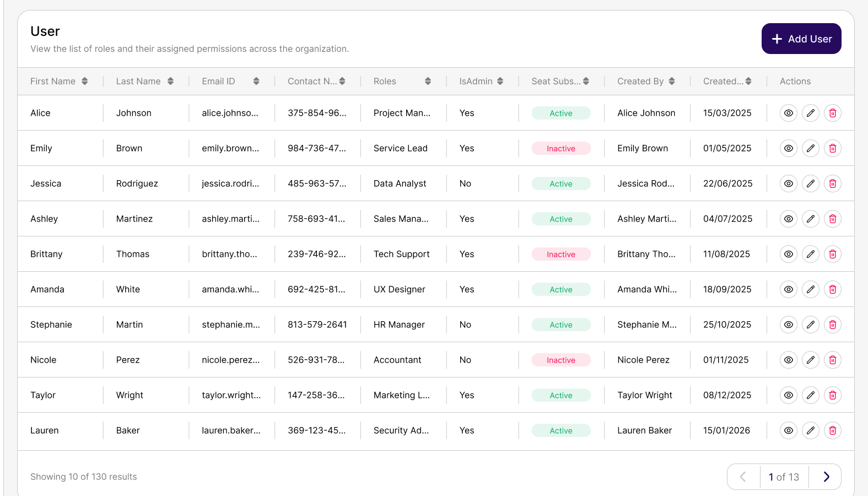Sort by the Seat Subscription column
Image resolution: width=868 pixels, height=496 pixels.
pos(586,81)
